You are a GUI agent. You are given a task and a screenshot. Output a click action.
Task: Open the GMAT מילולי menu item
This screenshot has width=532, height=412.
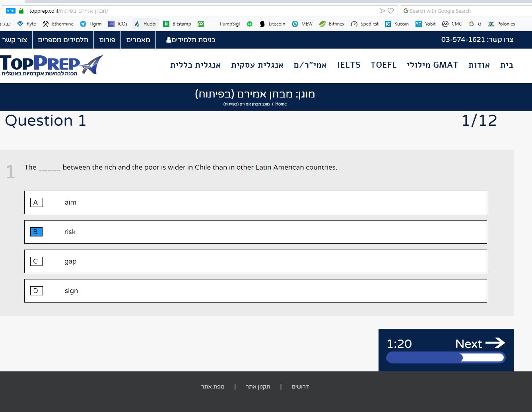point(433,65)
